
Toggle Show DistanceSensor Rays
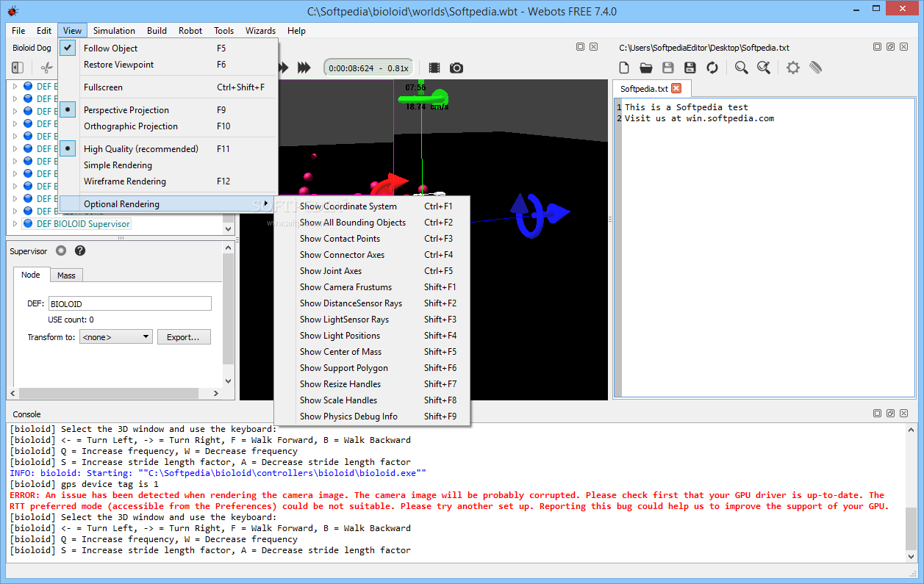[x=372, y=303]
